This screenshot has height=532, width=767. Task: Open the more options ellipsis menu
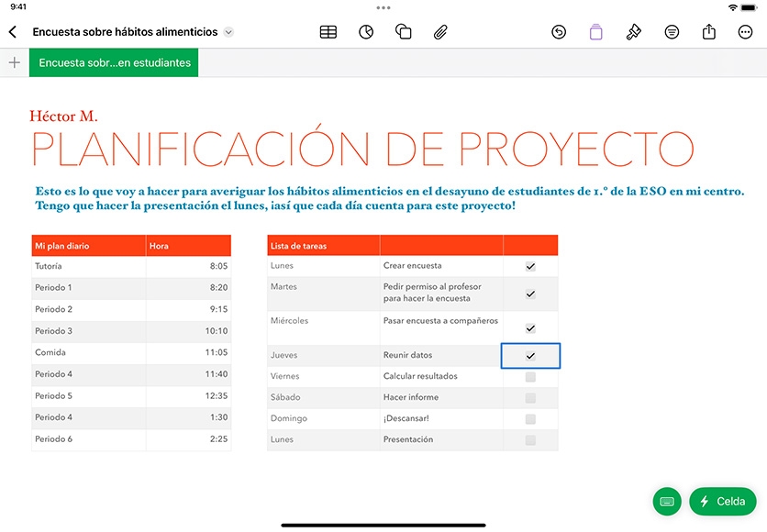click(x=745, y=32)
